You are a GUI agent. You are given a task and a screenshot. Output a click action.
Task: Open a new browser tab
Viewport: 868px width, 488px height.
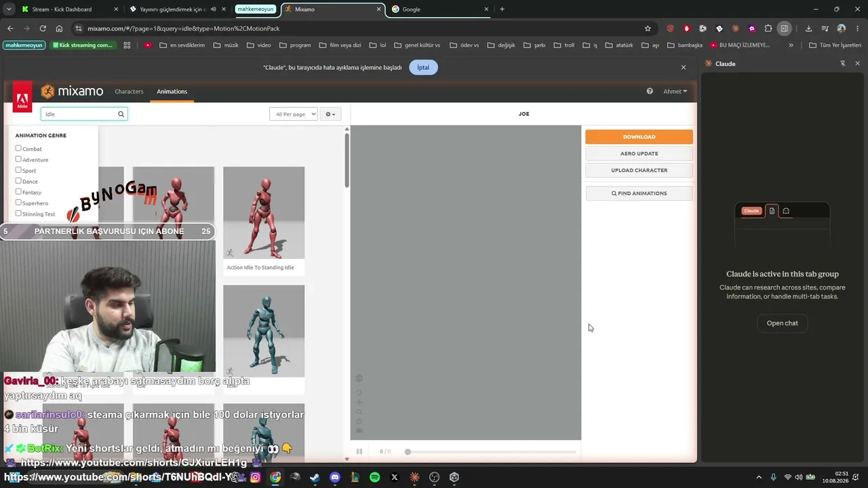coord(502,9)
